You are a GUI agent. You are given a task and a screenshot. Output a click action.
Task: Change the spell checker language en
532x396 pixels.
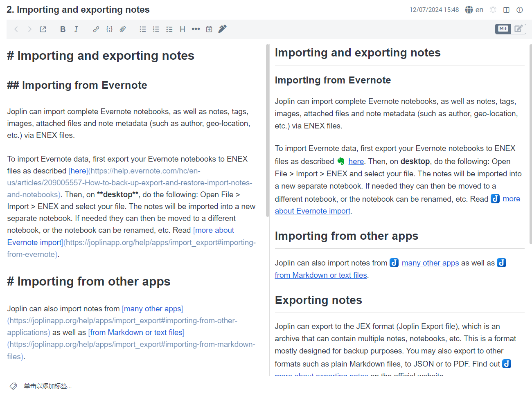474,9
